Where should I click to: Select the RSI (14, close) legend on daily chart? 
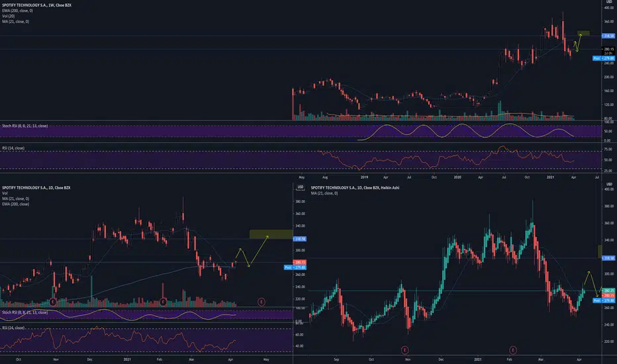coord(13,328)
